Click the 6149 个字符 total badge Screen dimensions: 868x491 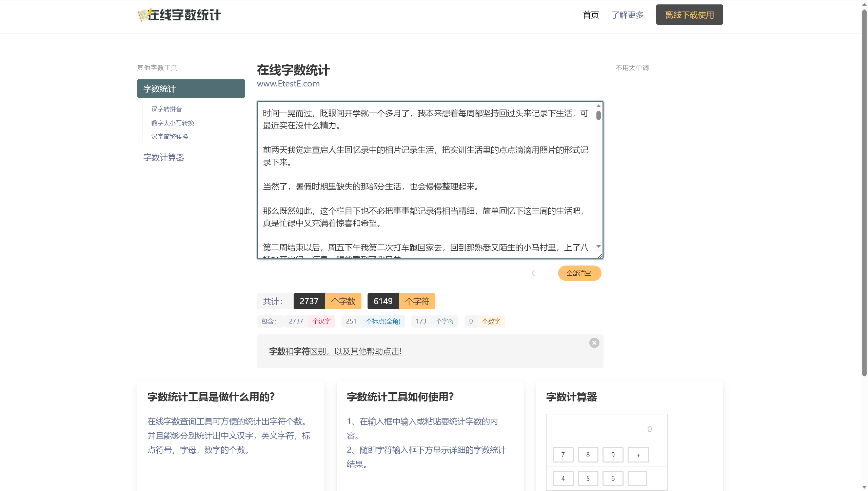point(401,301)
